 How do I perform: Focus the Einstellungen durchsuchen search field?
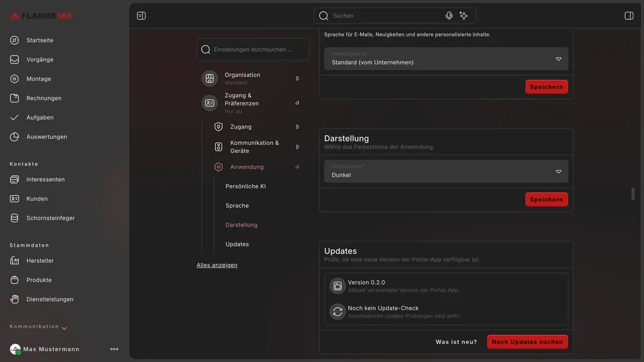253,49
